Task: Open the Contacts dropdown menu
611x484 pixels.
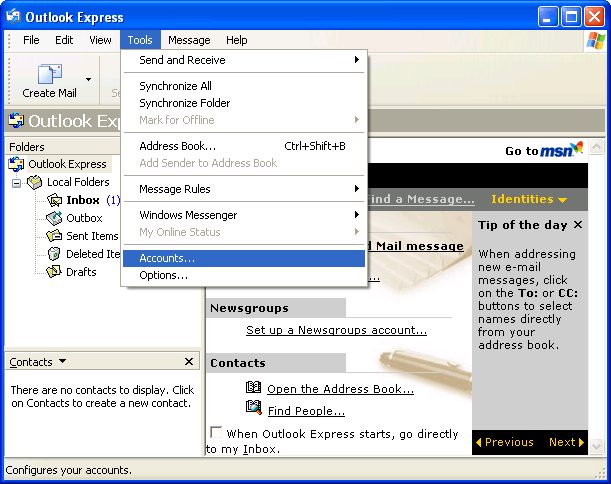Action: point(62,361)
